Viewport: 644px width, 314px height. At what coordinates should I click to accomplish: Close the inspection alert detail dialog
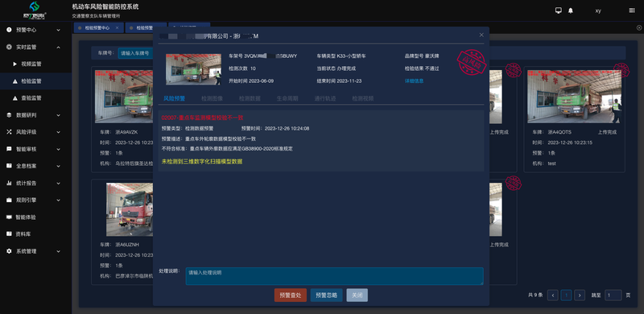pyautogui.click(x=481, y=35)
